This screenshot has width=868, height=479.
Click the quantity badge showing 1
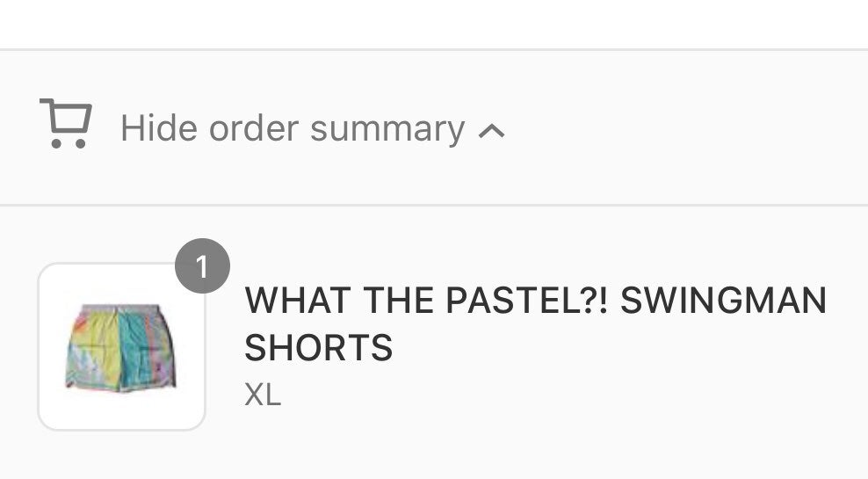pyautogui.click(x=203, y=265)
